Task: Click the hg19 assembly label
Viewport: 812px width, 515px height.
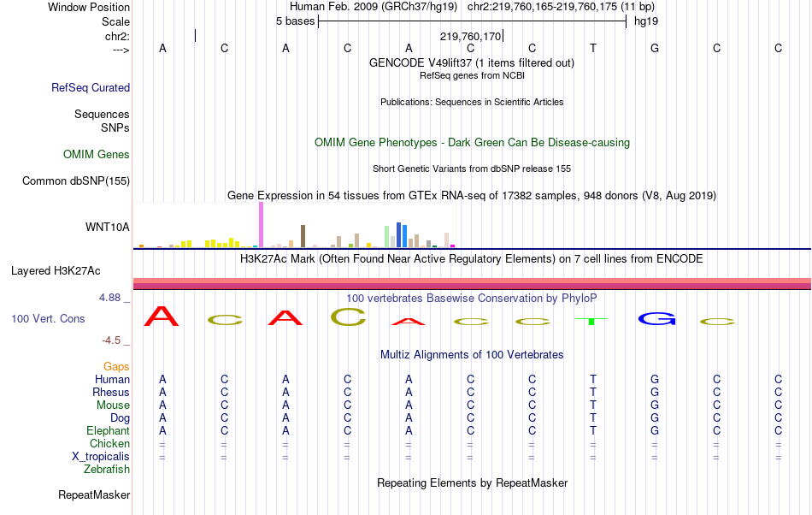Action: click(646, 21)
